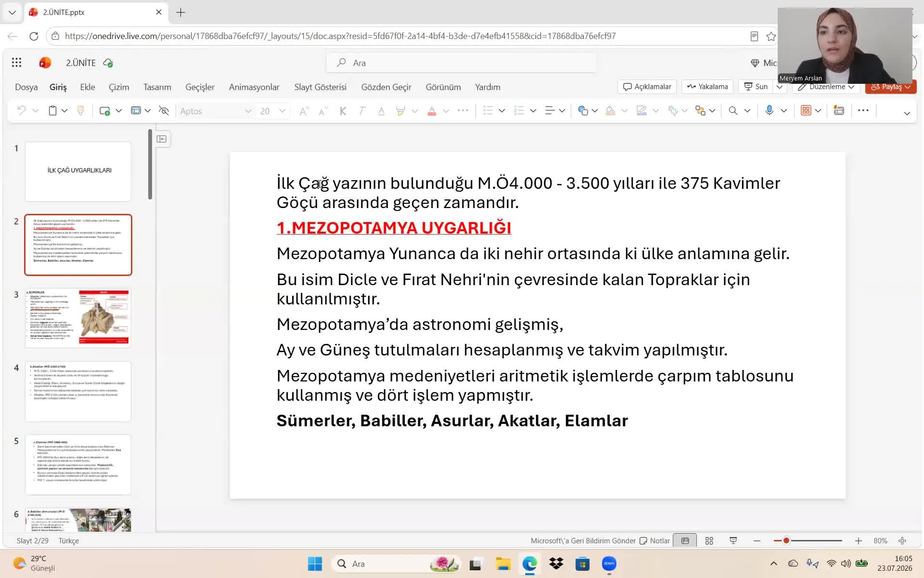Select the Format Painter brush icon
924x578 pixels.
tap(81, 111)
